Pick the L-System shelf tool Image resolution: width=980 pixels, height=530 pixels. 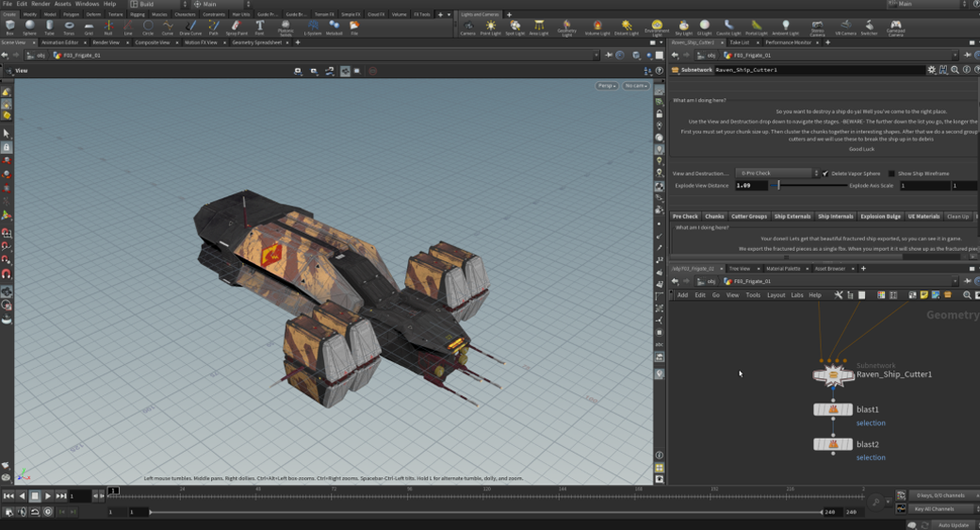click(313, 26)
